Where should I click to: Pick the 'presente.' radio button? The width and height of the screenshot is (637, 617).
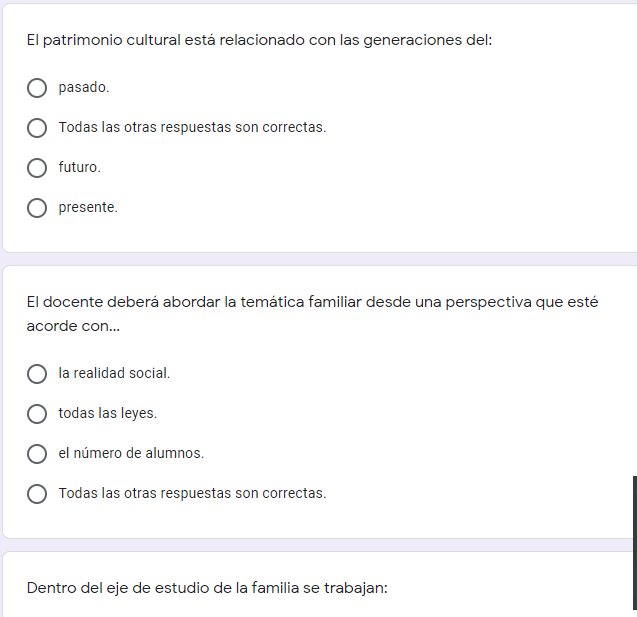click(37, 208)
